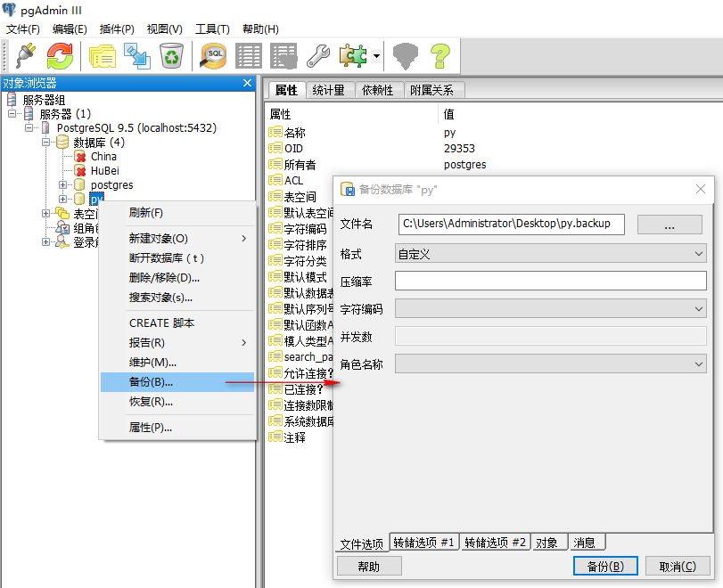
Task: Open the 帮助(H) menu
Action: tap(260, 29)
